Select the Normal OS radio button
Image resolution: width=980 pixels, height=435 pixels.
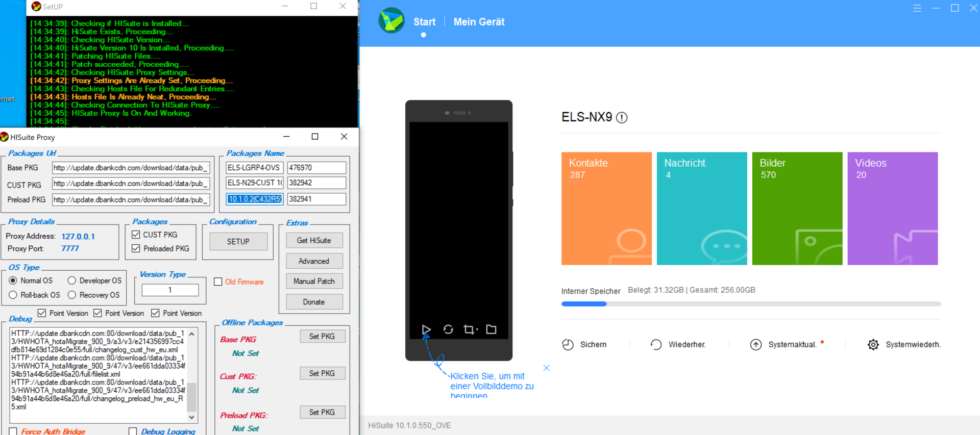13,280
